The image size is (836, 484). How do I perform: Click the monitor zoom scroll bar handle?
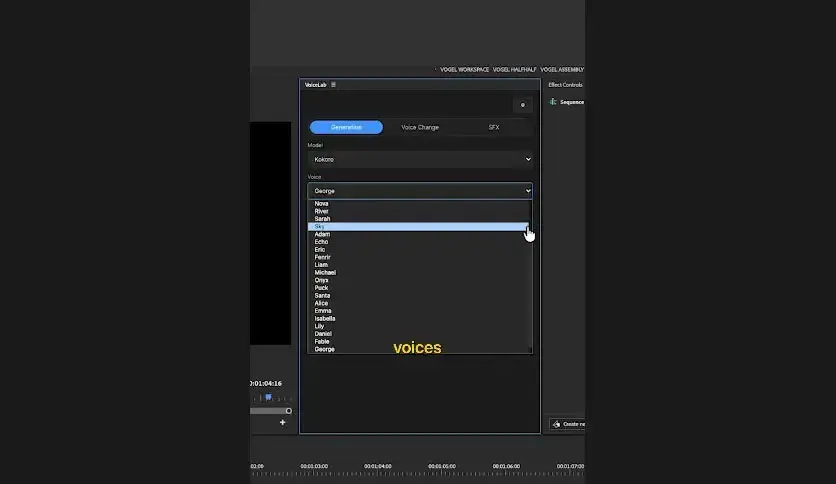[288, 411]
